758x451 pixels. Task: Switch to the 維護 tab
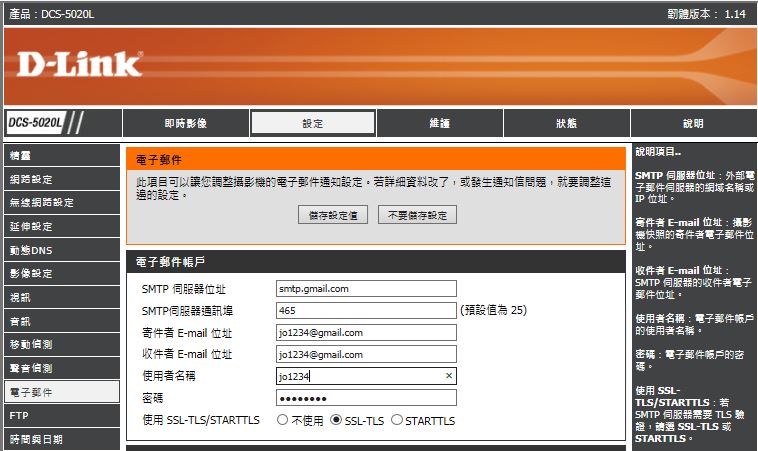click(x=439, y=123)
